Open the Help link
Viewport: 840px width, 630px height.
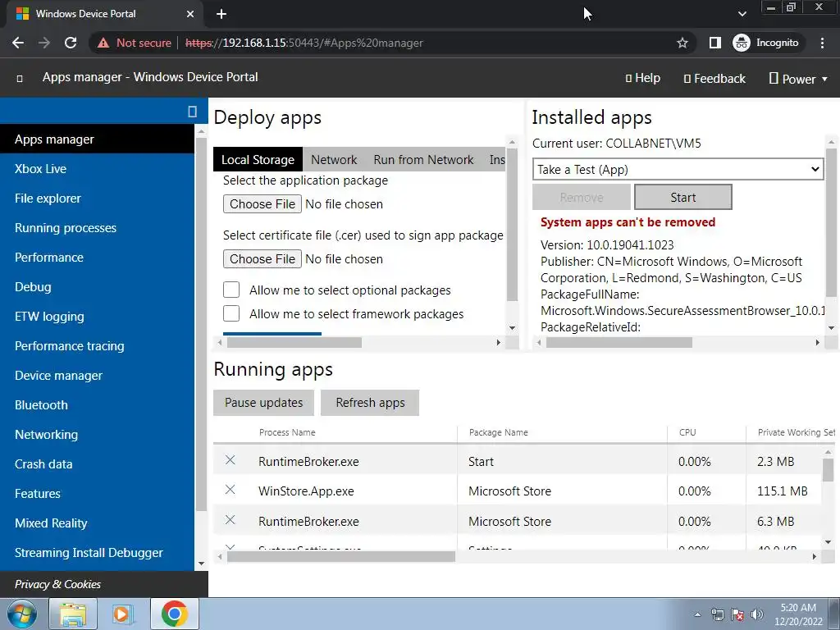(643, 78)
